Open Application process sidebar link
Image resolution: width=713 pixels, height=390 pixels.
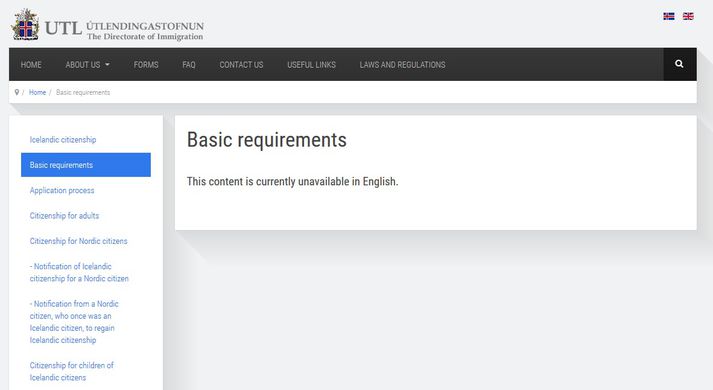click(62, 190)
